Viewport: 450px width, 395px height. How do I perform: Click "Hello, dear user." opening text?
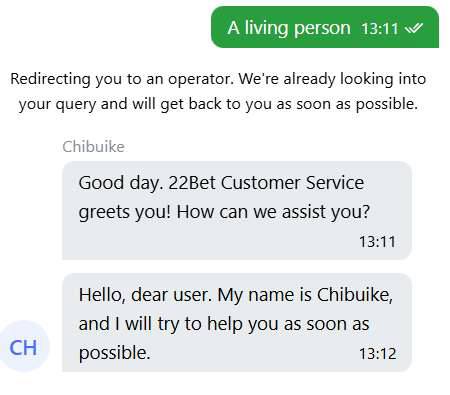[145, 295]
